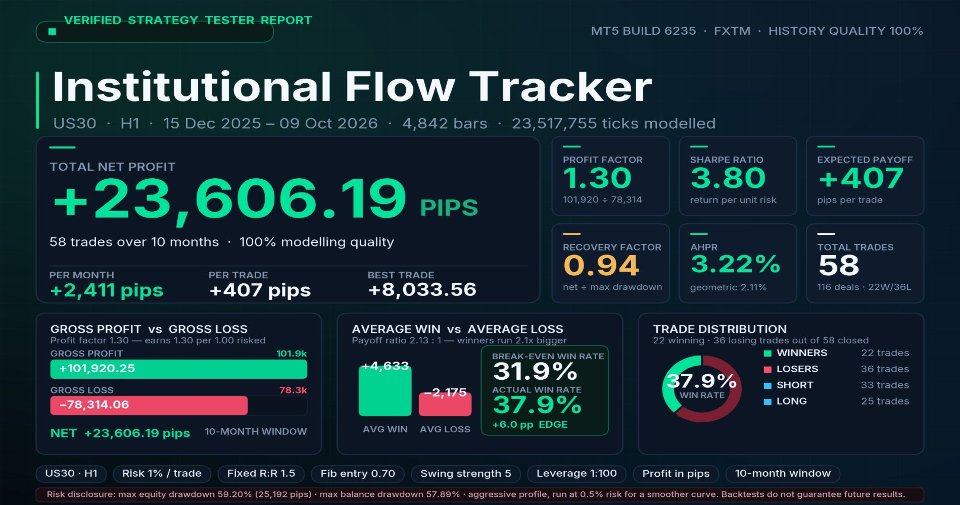960x505 pixels.
Task: Select 23,517,755 ticks modelled text
Action: (x=613, y=124)
